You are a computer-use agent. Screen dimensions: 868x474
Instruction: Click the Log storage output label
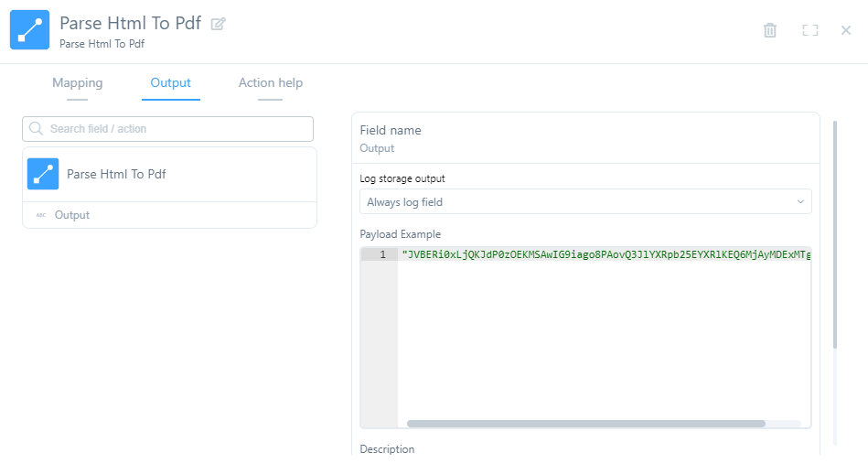point(402,178)
